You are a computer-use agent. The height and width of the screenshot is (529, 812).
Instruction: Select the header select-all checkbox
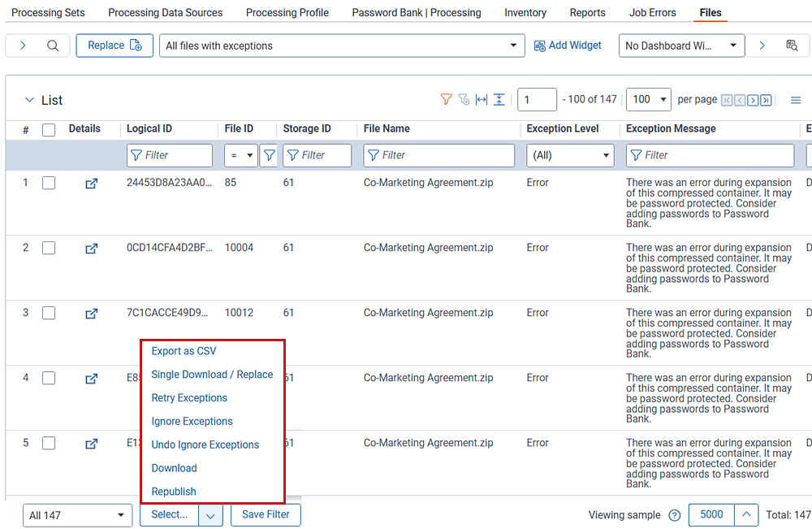click(x=49, y=128)
